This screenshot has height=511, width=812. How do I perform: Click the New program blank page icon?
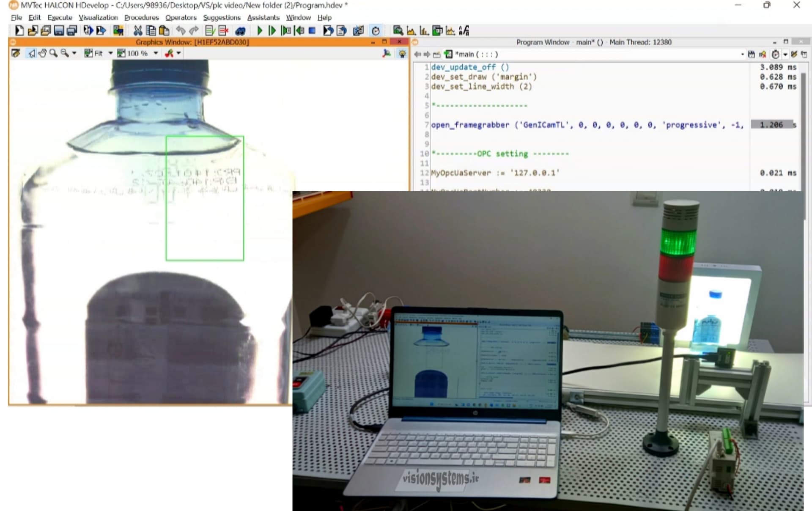pos(19,30)
